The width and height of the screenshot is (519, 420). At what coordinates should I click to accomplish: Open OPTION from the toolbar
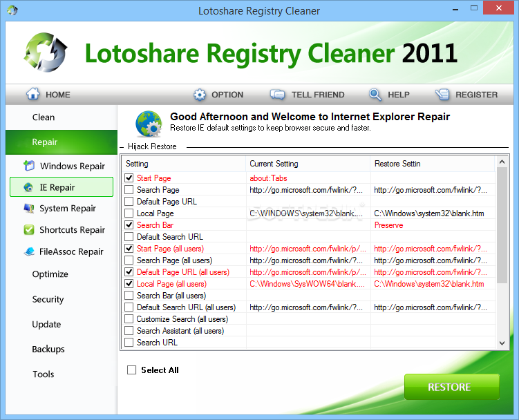tap(218, 95)
